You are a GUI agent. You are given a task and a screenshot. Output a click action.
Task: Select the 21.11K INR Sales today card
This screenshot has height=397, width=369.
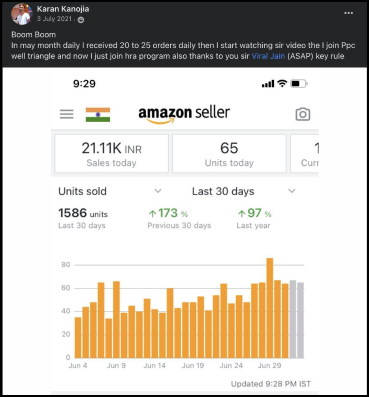[112, 154]
